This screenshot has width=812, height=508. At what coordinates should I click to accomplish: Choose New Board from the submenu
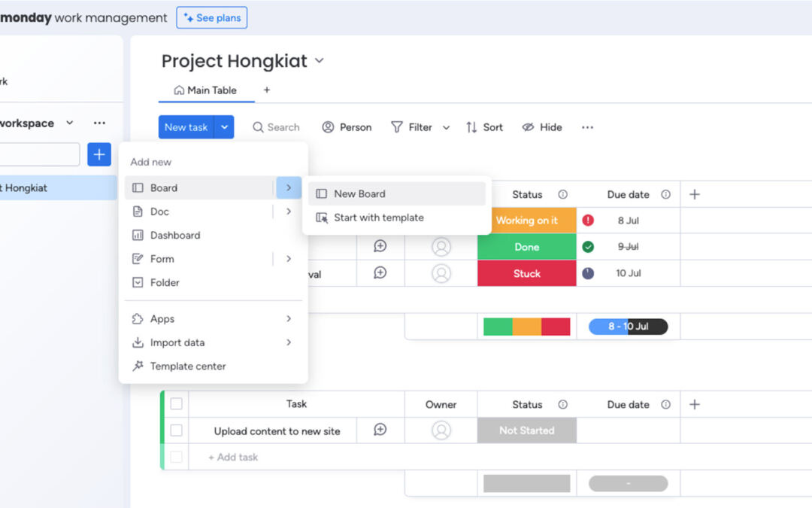[359, 193]
